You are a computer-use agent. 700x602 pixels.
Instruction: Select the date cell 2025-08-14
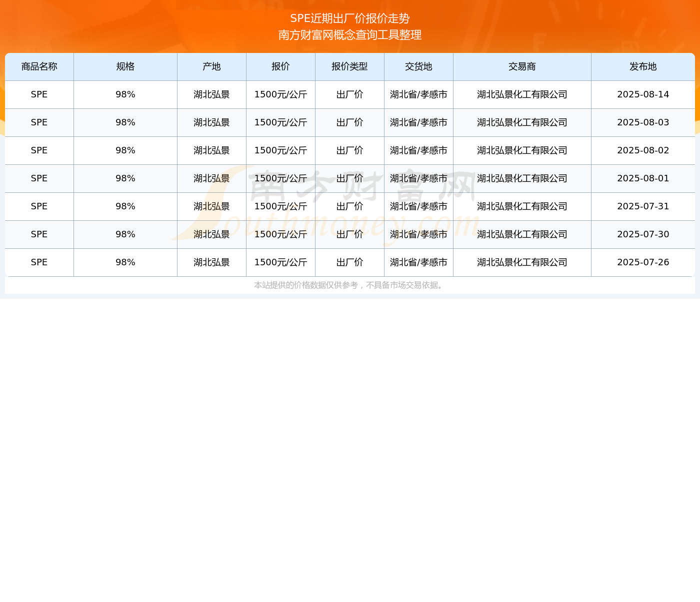643,94
